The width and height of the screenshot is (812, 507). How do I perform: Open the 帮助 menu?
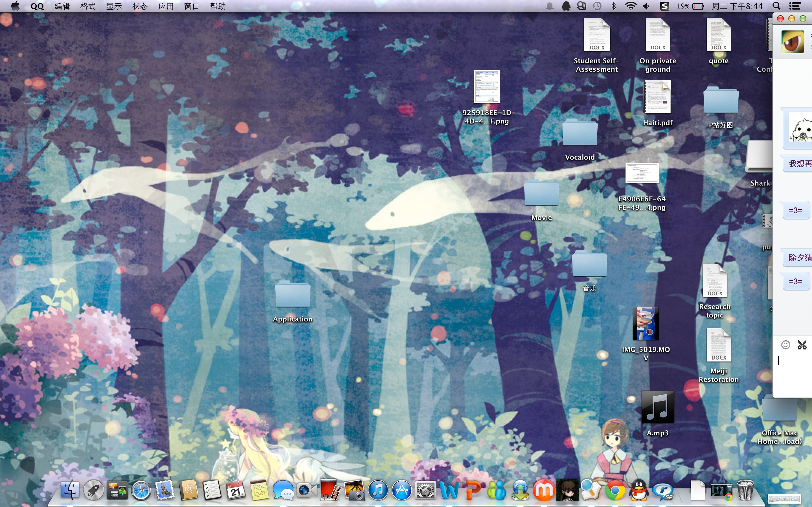pos(218,6)
